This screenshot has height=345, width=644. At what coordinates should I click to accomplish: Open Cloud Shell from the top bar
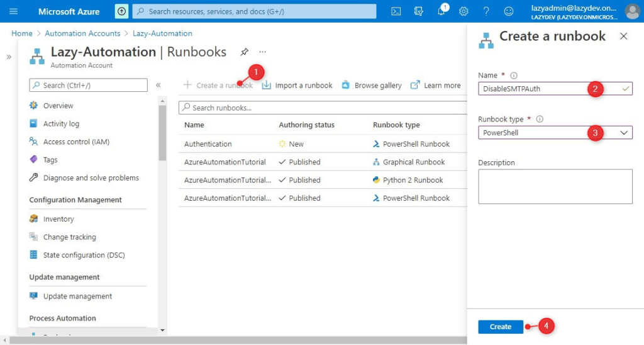tap(396, 11)
